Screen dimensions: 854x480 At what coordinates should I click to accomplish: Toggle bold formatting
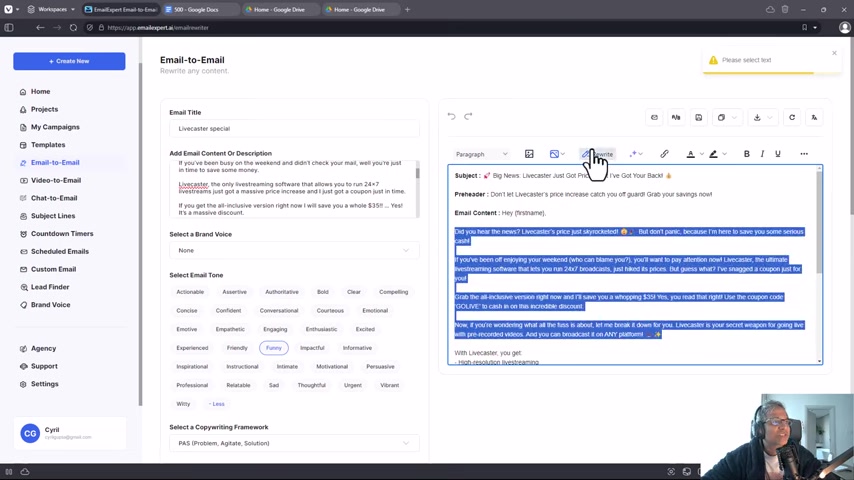[x=747, y=154]
